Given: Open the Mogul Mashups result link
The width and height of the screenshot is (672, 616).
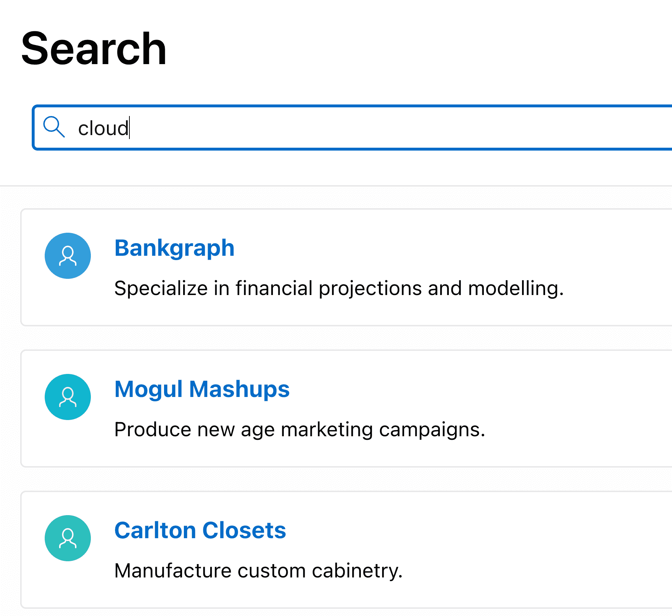Looking at the screenshot, I should click(202, 389).
